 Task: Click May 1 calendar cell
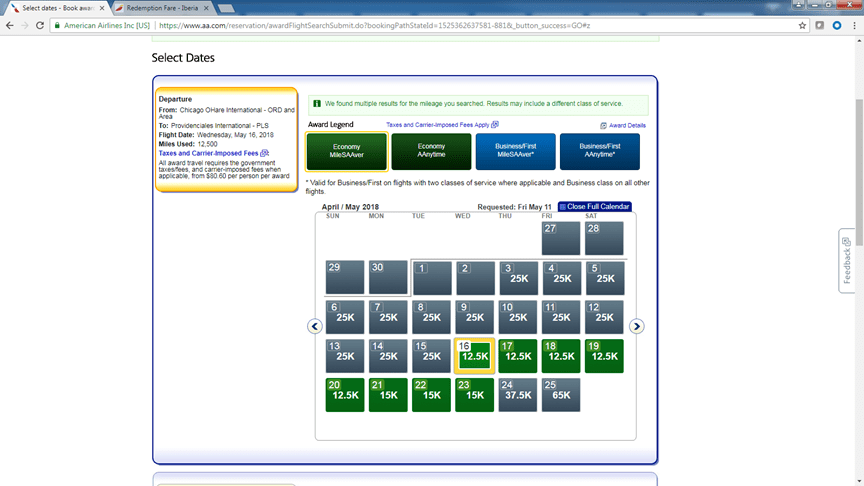[432, 278]
